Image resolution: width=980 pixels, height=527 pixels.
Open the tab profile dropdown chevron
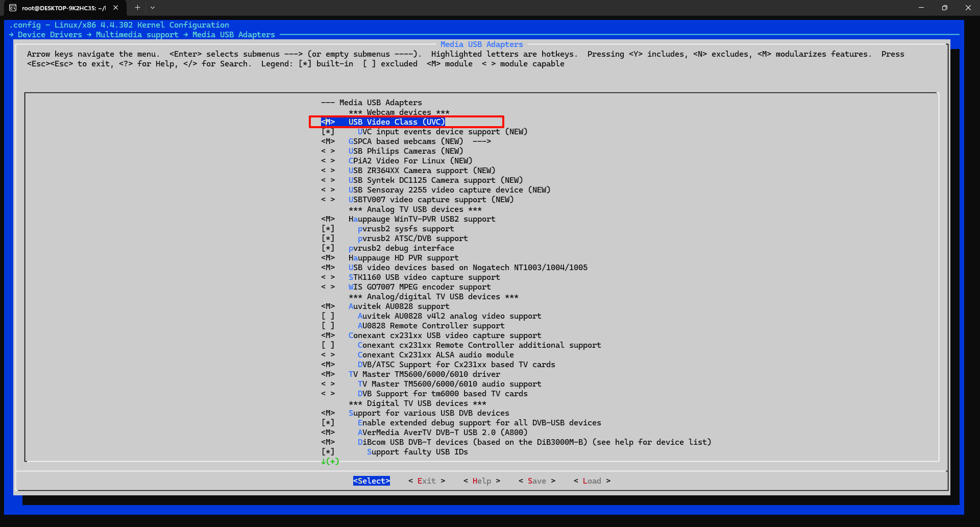(x=153, y=8)
